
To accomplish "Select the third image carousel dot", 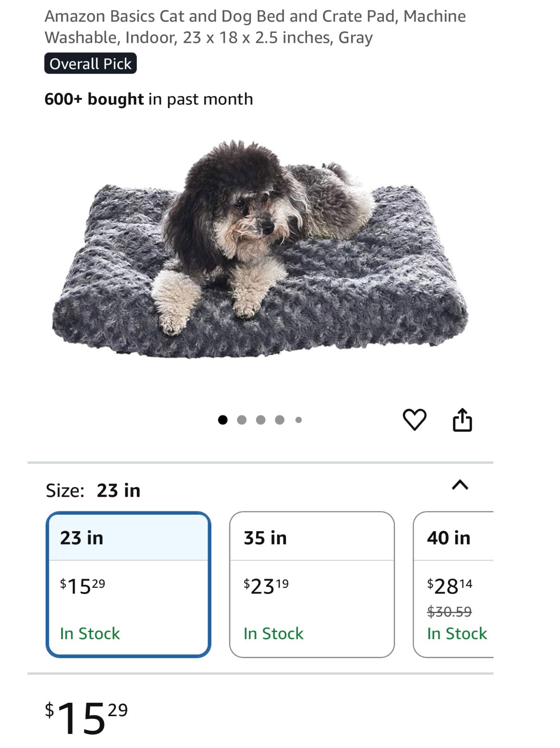I will [260, 419].
